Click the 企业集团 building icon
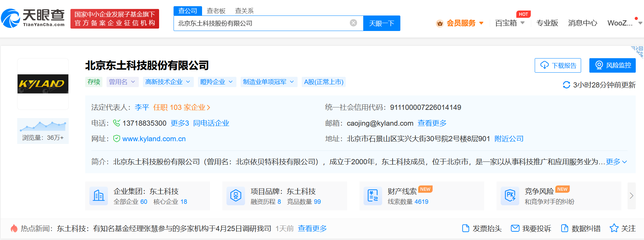The height and width of the screenshot is (240, 644). click(99, 196)
